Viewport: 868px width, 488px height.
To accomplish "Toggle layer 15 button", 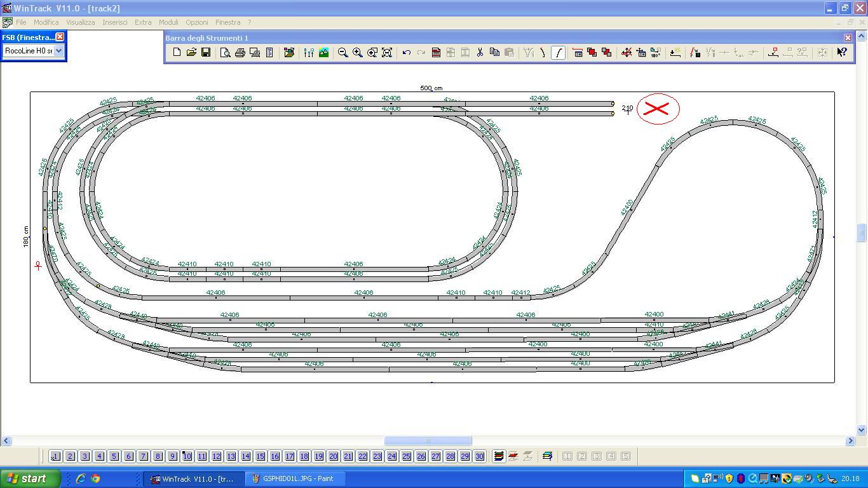I will [260, 456].
